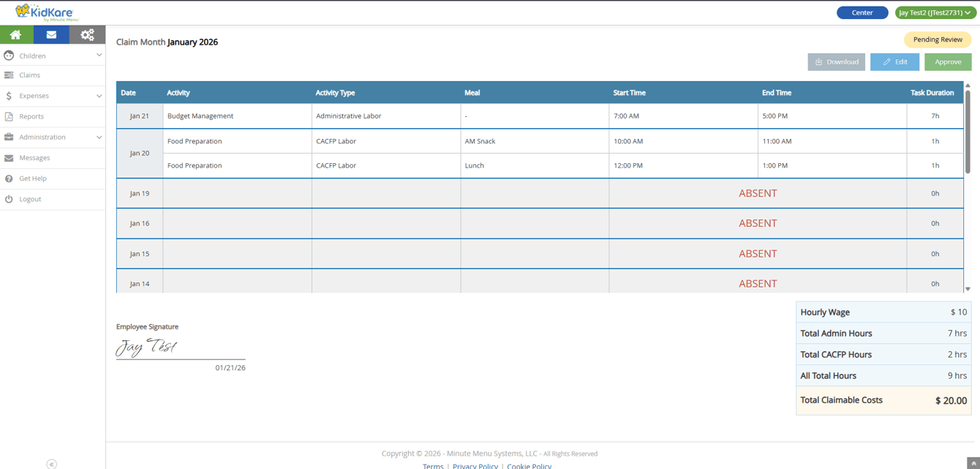The height and width of the screenshot is (469, 980).
Task: Click the back-to-top arrow at bottom right
Action: coord(973,463)
